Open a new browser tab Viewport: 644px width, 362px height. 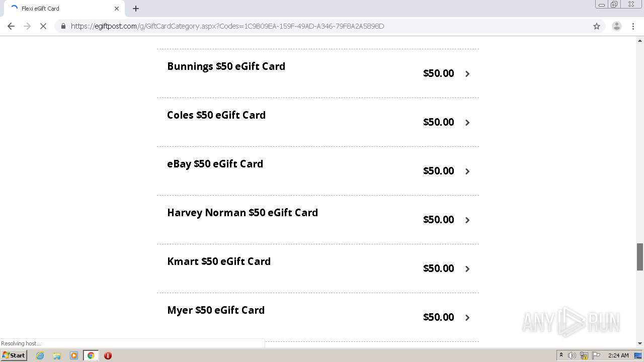136,9
